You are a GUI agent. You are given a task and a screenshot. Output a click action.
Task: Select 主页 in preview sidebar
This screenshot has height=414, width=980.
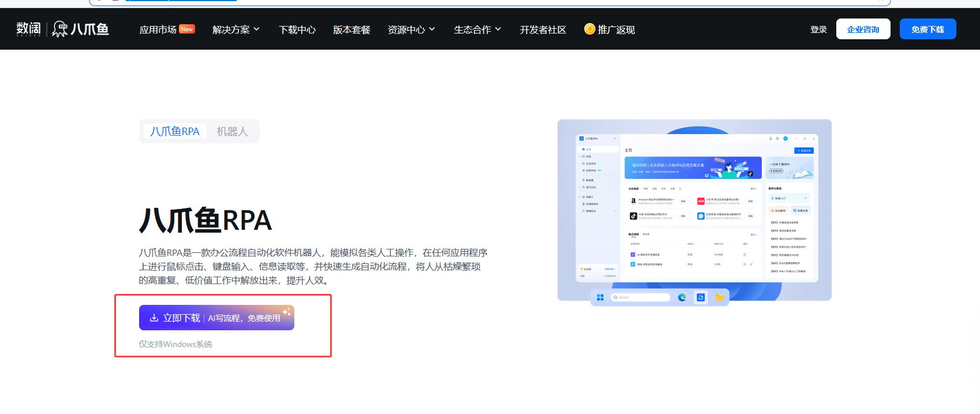click(597, 149)
